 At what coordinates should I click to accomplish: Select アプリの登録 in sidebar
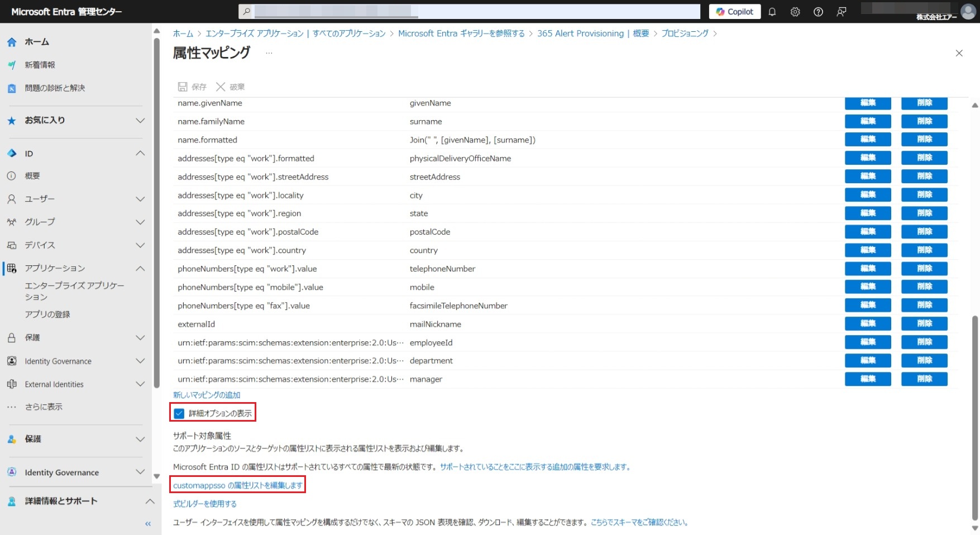click(x=47, y=314)
